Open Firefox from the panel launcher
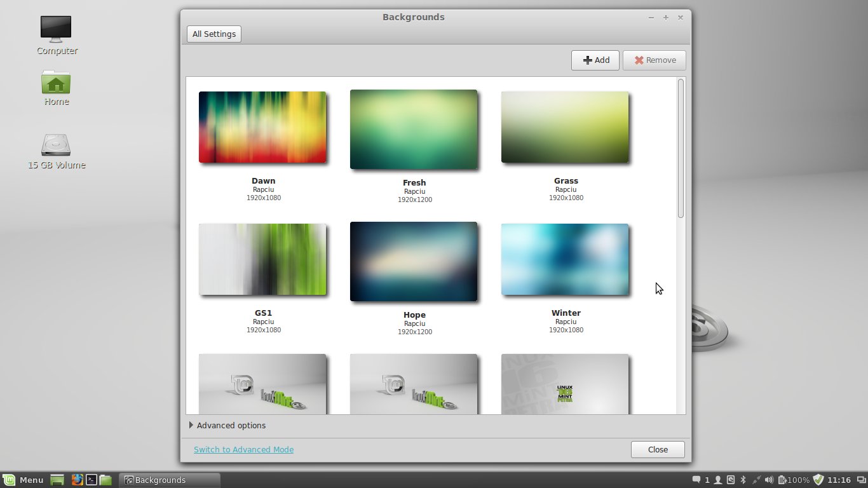 (x=77, y=480)
